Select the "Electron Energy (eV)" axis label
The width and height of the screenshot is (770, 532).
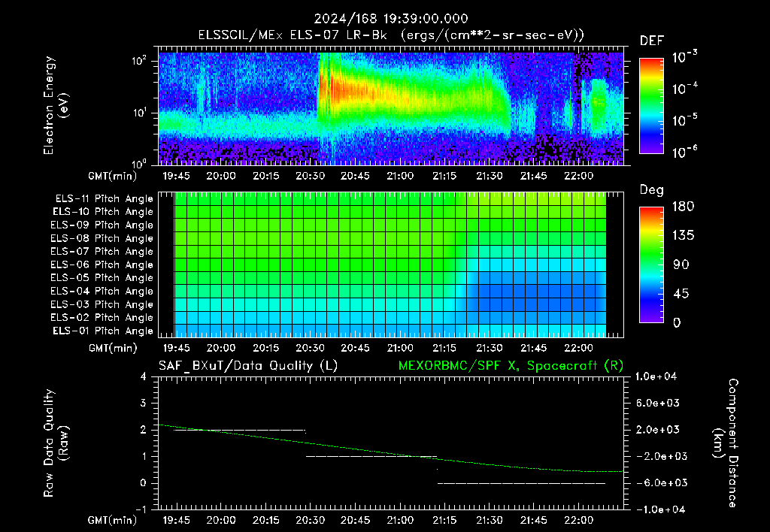[x=56, y=105]
